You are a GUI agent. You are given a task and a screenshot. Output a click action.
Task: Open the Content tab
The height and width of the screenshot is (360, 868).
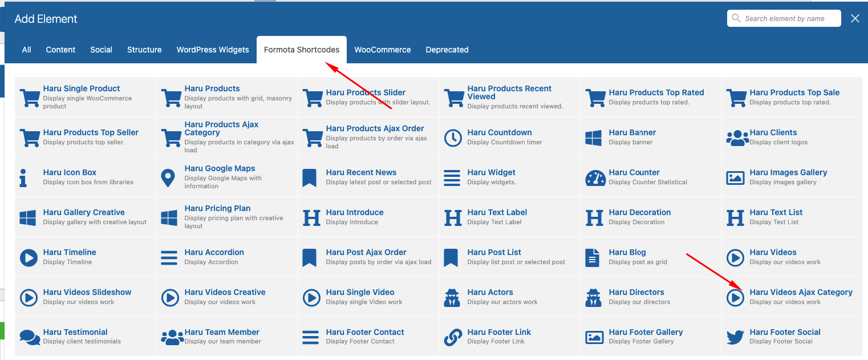60,50
